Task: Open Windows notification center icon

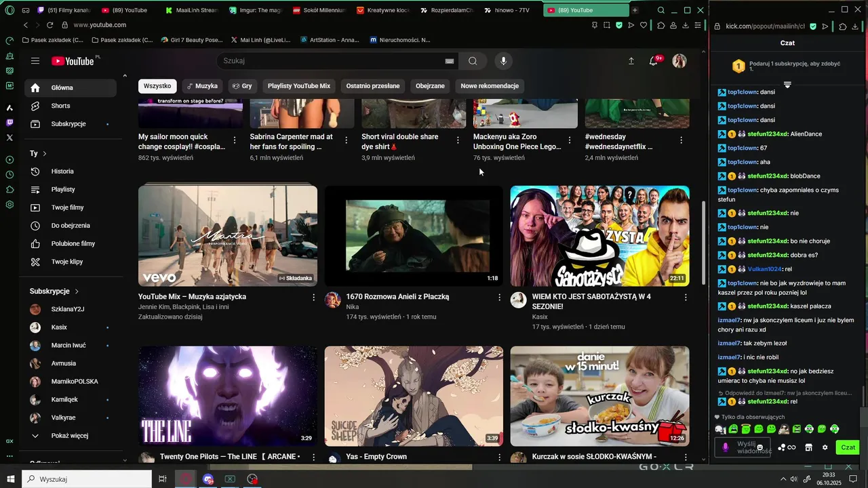Action: pyautogui.click(x=853, y=479)
